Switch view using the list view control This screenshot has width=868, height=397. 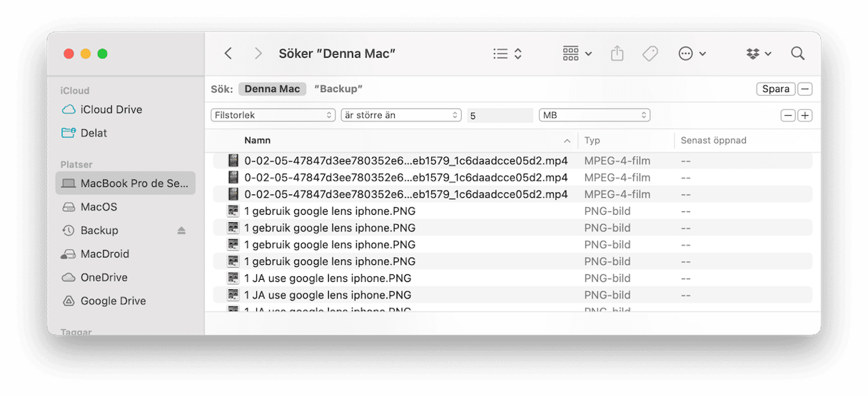click(x=508, y=54)
